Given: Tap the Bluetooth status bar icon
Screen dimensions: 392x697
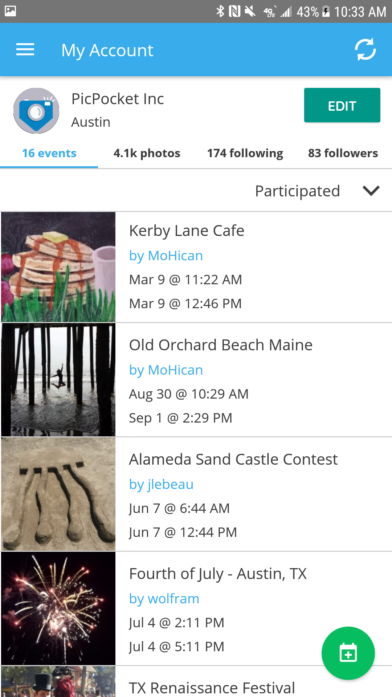Looking at the screenshot, I should click(x=220, y=12).
